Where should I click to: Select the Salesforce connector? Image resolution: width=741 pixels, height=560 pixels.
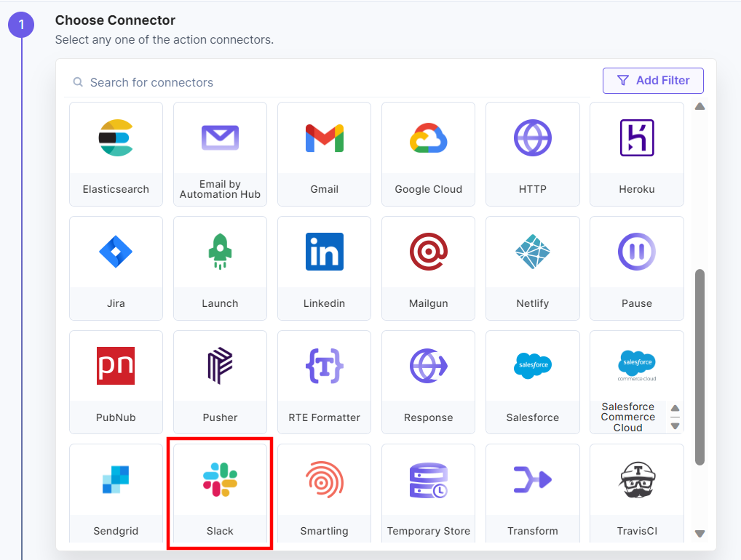tap(533, 382)
